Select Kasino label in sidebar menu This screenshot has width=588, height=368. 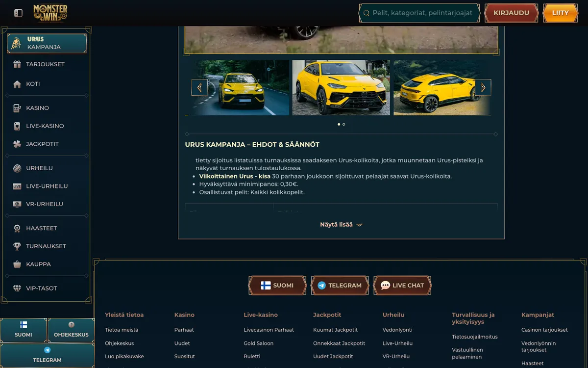pos(37,108)
